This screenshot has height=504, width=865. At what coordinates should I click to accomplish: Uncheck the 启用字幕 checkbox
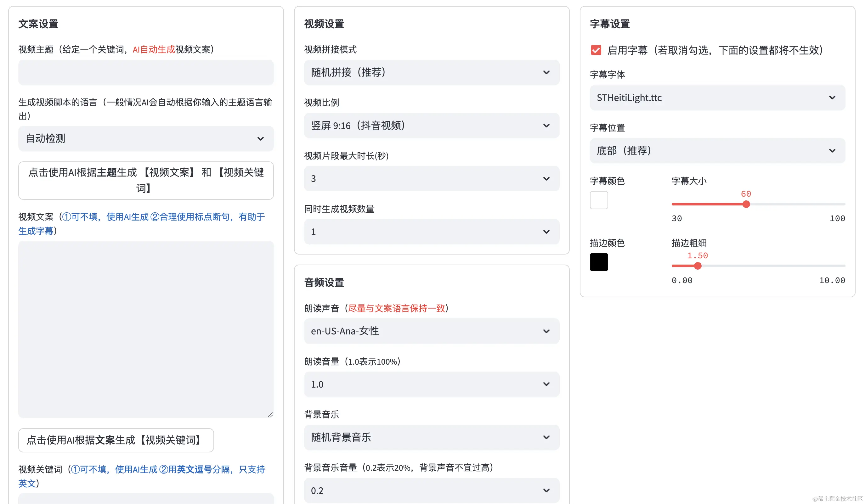(x=596, y=50)
